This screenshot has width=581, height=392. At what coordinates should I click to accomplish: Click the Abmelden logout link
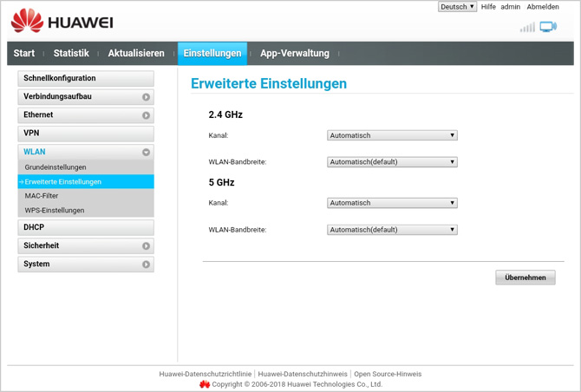coord(542,7)
